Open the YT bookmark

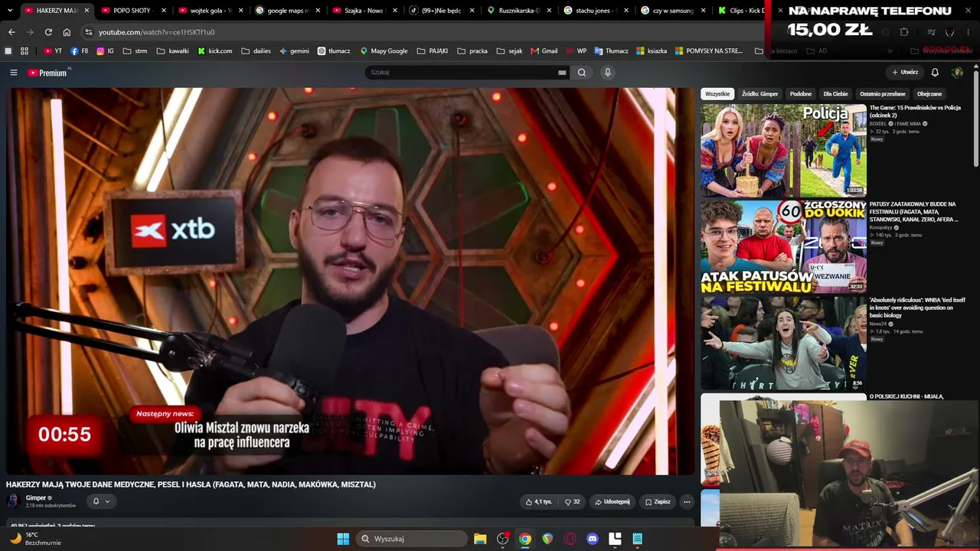coord(53,51)
